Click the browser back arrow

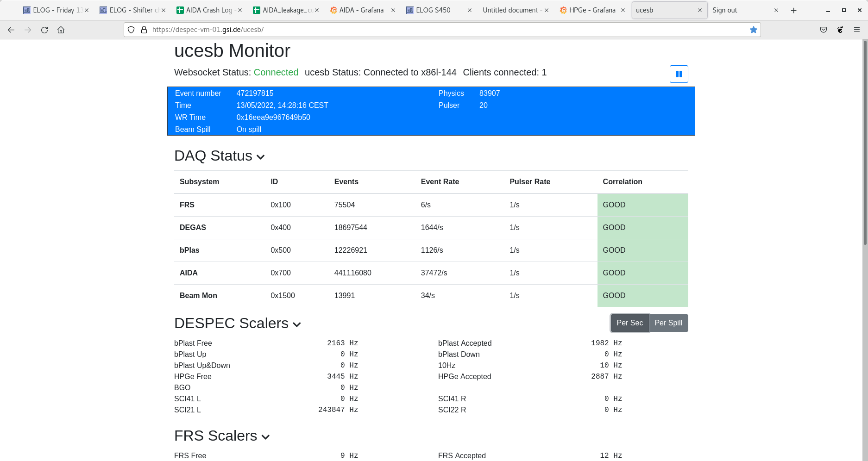click(11, 30)
